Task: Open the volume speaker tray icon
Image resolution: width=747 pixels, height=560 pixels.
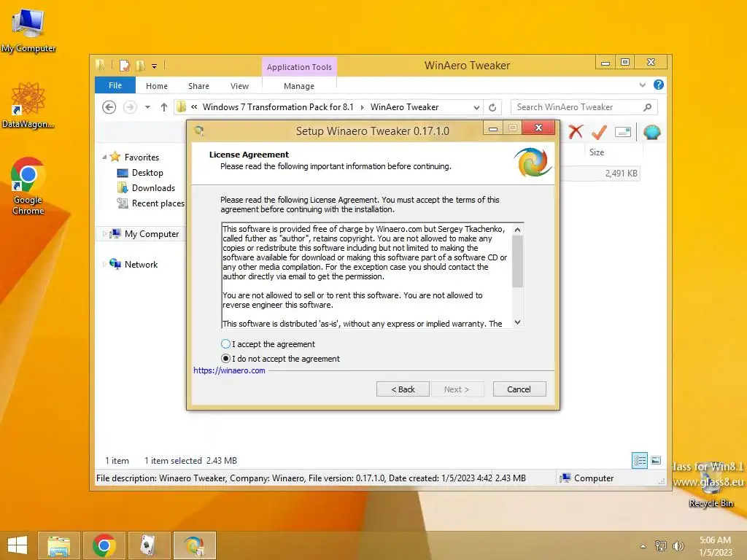Action: (678, 546)
